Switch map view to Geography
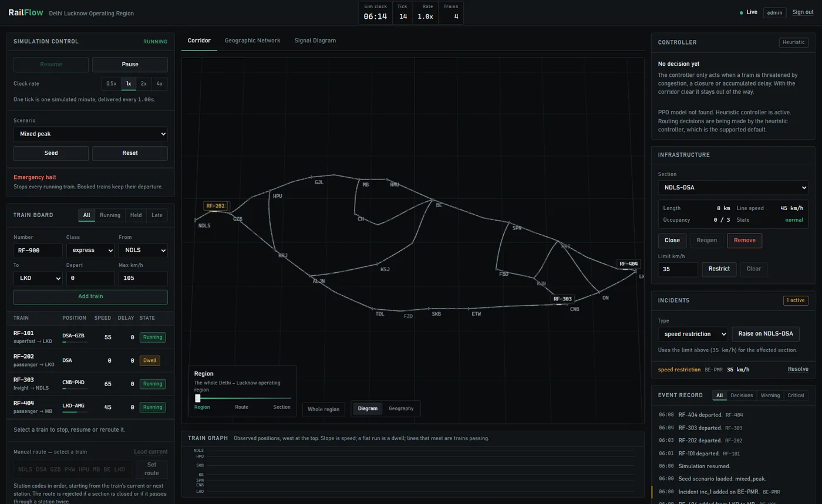The image size is (822, 504). [x=401, y=409]
